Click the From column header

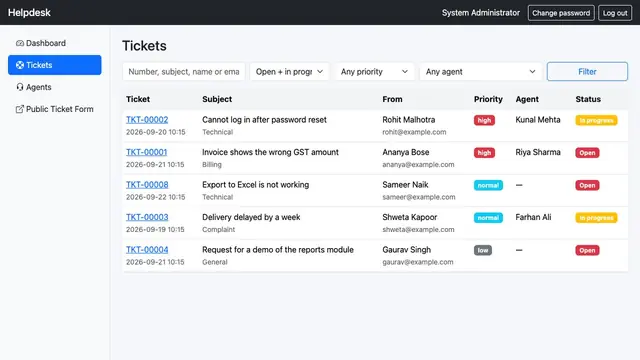click(392, 99)
